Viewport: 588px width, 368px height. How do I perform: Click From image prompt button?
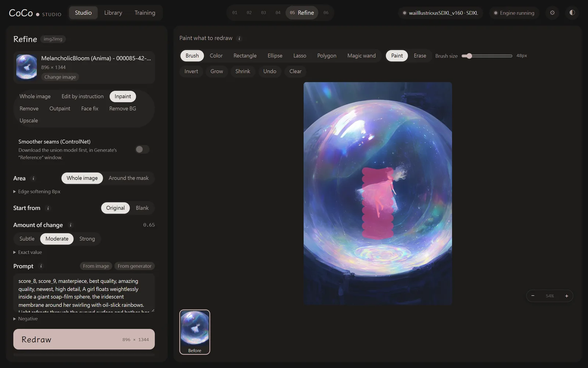click(x=96, y=266)
